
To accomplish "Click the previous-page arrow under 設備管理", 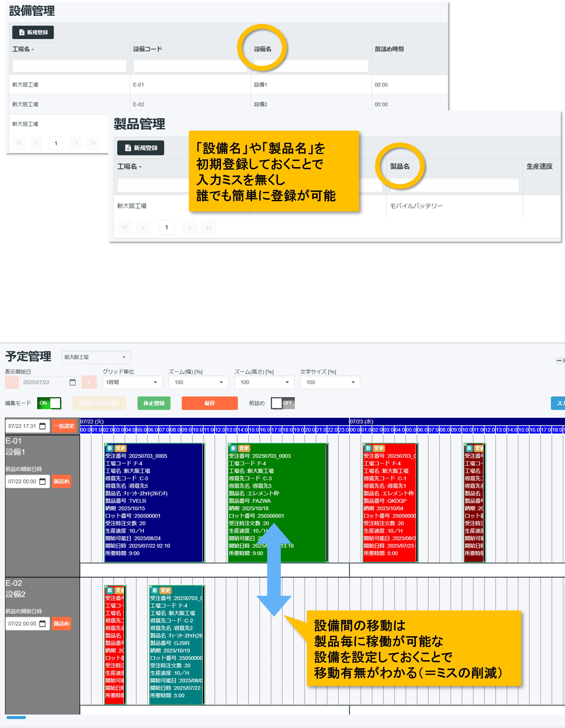I will (35, 143).
